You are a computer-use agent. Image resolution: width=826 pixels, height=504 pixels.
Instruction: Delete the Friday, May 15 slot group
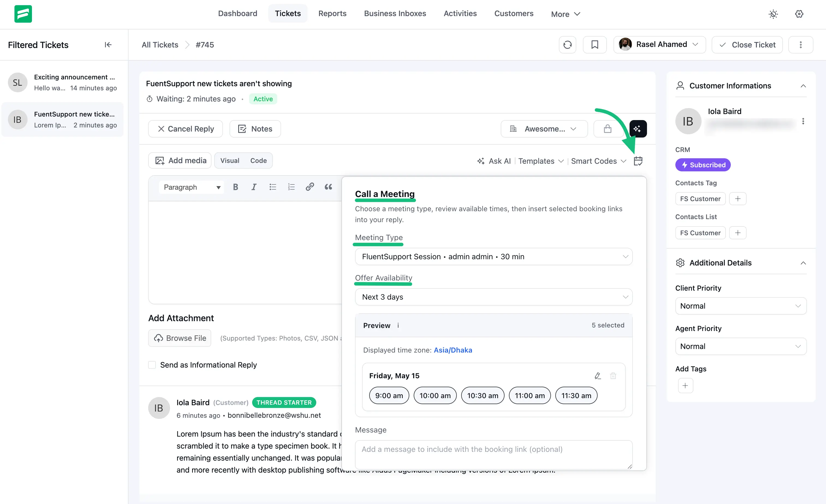613,376
